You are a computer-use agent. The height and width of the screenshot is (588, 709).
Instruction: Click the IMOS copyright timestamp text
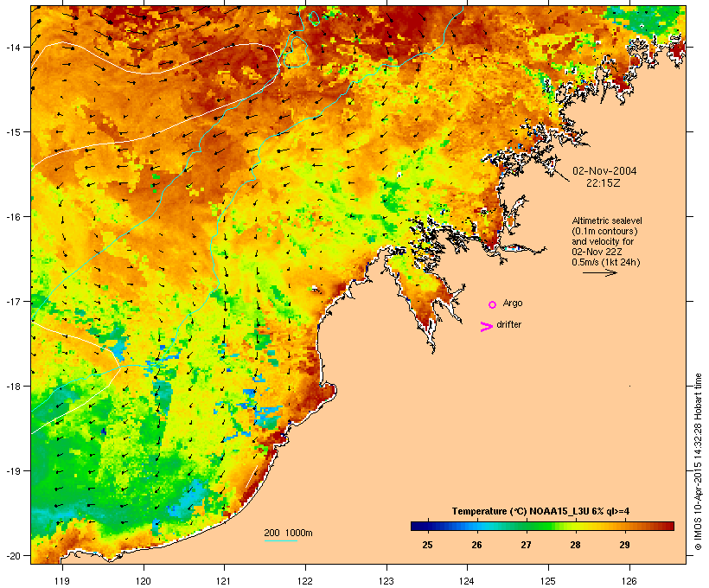click(698, 462)
